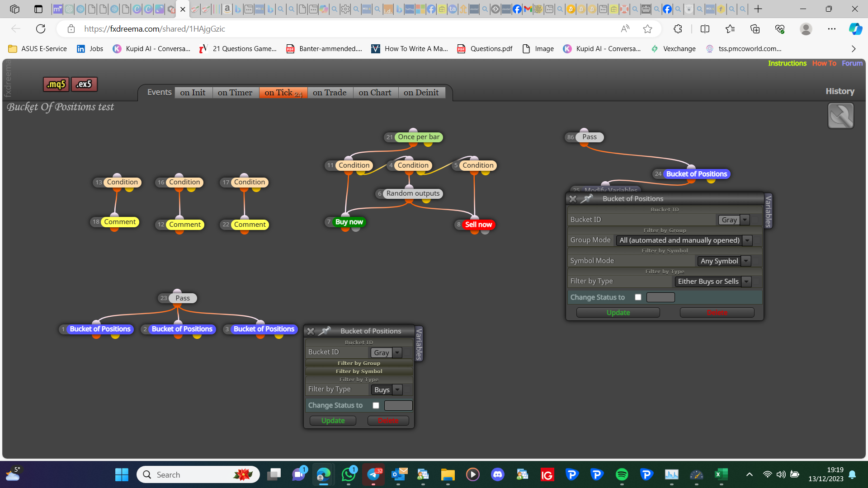
Task: Select the on Tick event tab
Action: point(283,92)
